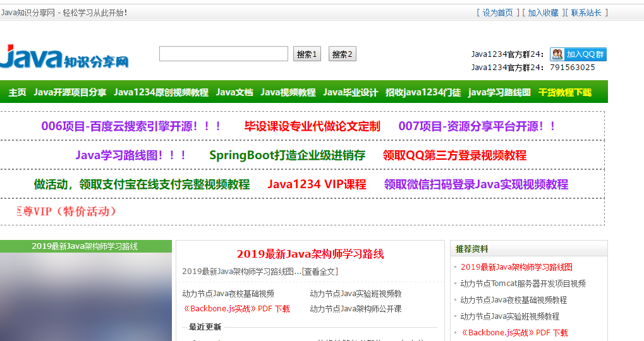Screen dimensions: 644x341
Task: Open the SpringBoot打造企业级进销存 link
Action: [x=288, y=155]
